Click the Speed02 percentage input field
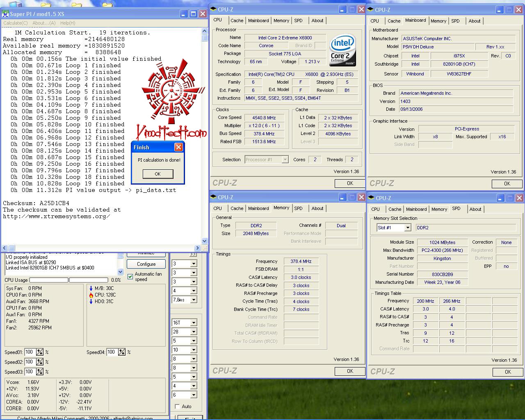The width and height of the screenshot is (525, 420). [30, 362]
